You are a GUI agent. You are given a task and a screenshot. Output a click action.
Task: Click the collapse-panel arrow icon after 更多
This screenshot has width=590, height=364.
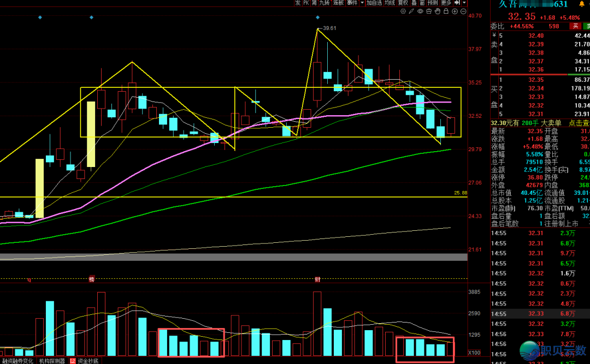[x=457, y=3]
